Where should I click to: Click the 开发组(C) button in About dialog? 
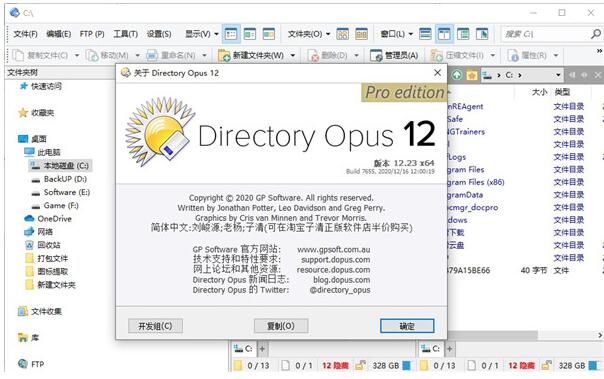155,326
